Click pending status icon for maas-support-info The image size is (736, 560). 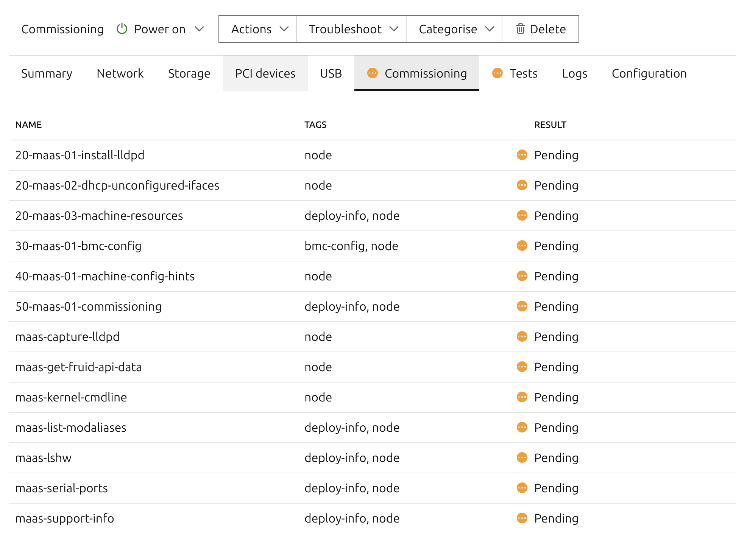coord(522,518)
